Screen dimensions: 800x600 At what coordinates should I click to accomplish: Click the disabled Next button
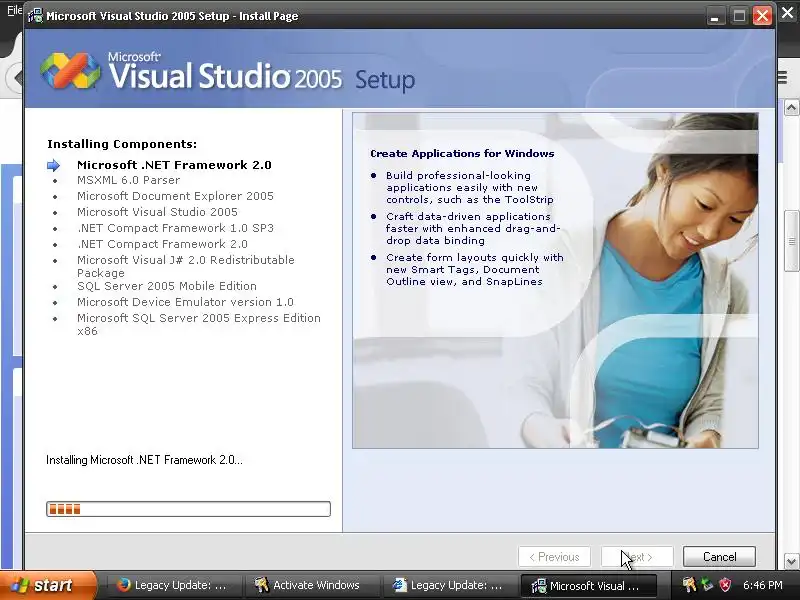(637, 557)
